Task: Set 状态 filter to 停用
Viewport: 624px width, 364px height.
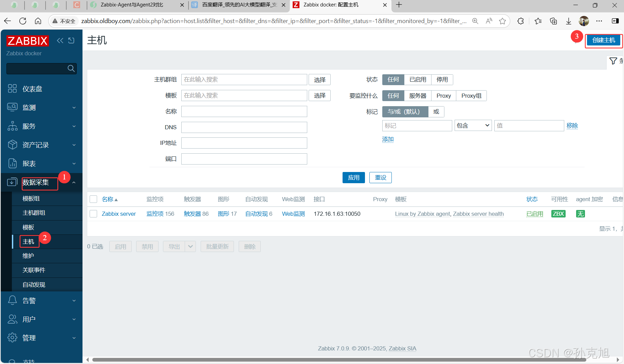Action: pos(442,79)
